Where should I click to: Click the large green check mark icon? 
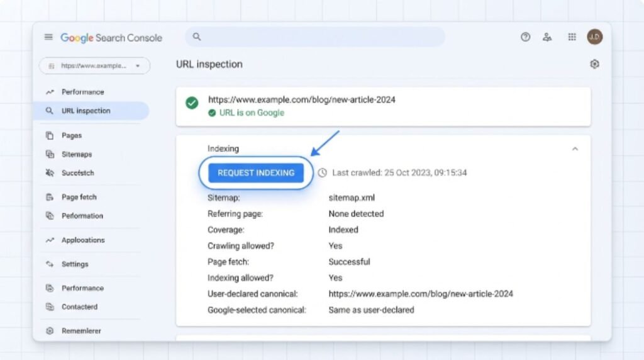[192, 103]
